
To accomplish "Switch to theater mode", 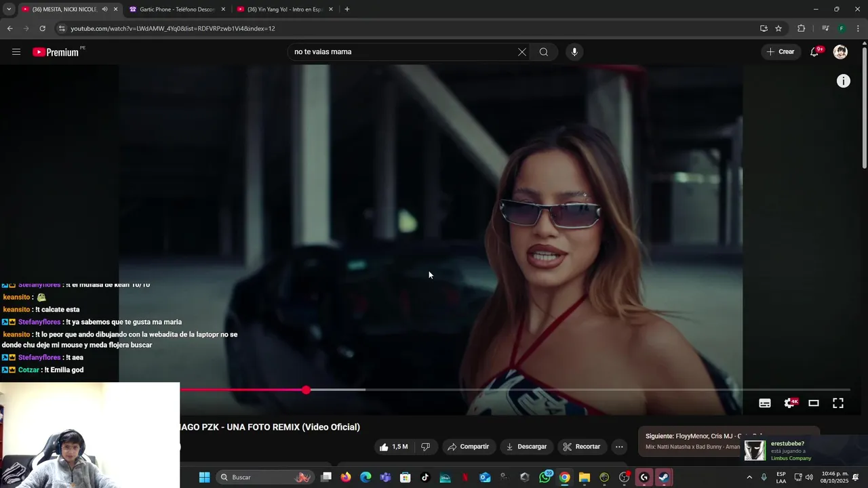I will [x=814, y=403].
